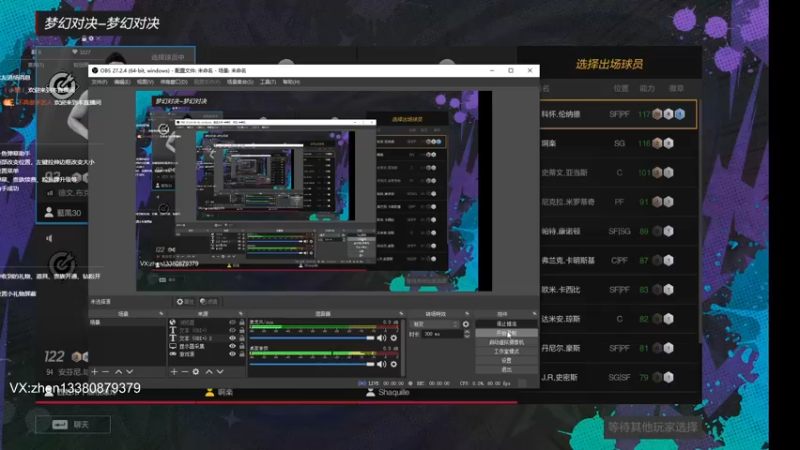Pop out the Scenes dock panel
This screenshot has height=450, width=800.
tap(161, 314)
